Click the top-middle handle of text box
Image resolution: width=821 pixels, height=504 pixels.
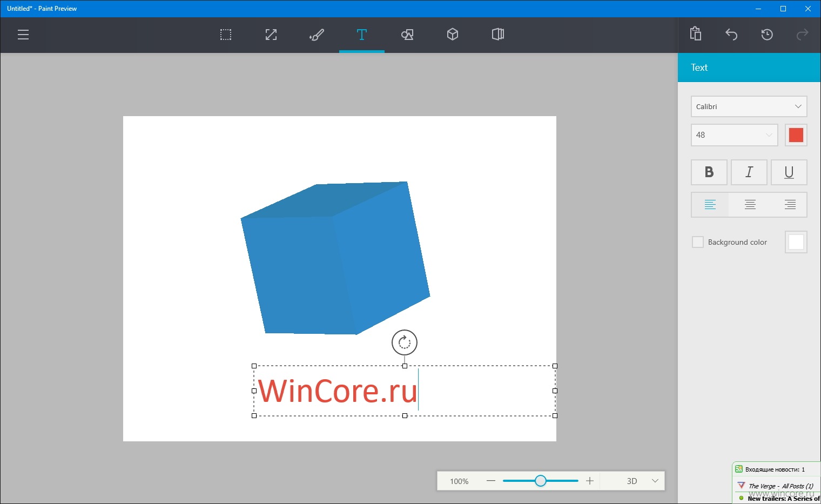405,366
